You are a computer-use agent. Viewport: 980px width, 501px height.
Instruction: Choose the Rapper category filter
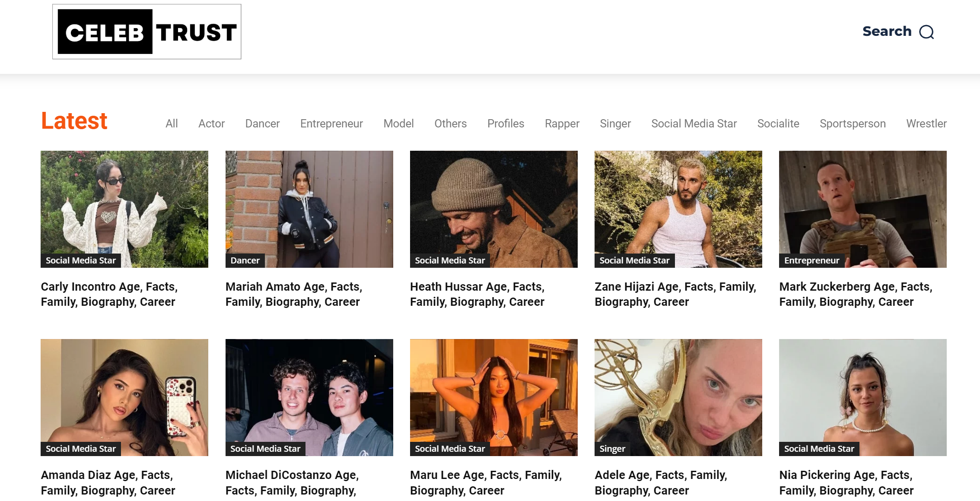(562, 124)
